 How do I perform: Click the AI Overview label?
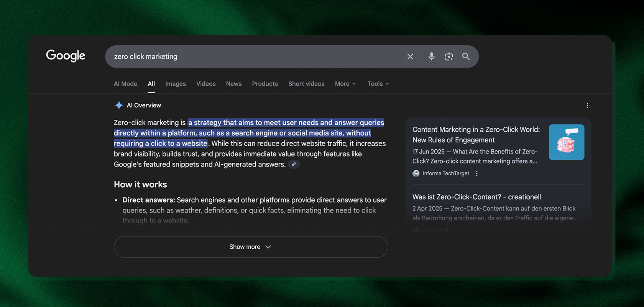pyautogui.click(x=144, y=105)
